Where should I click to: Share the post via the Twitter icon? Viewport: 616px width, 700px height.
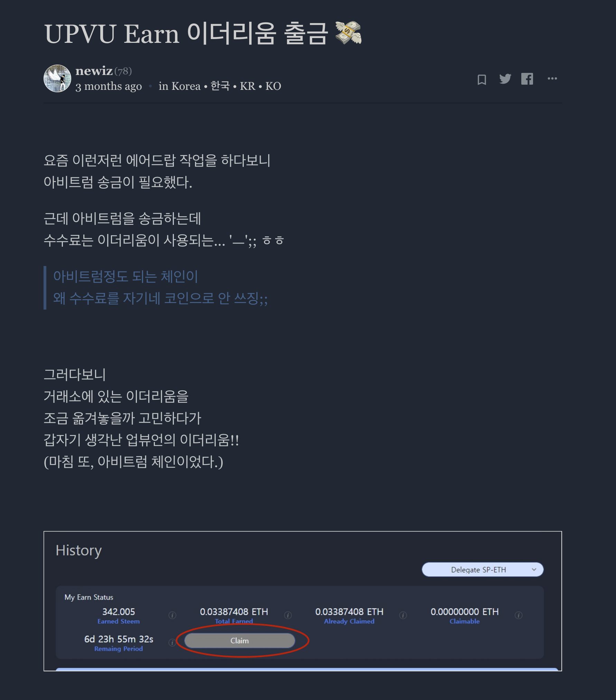(505, 79)
